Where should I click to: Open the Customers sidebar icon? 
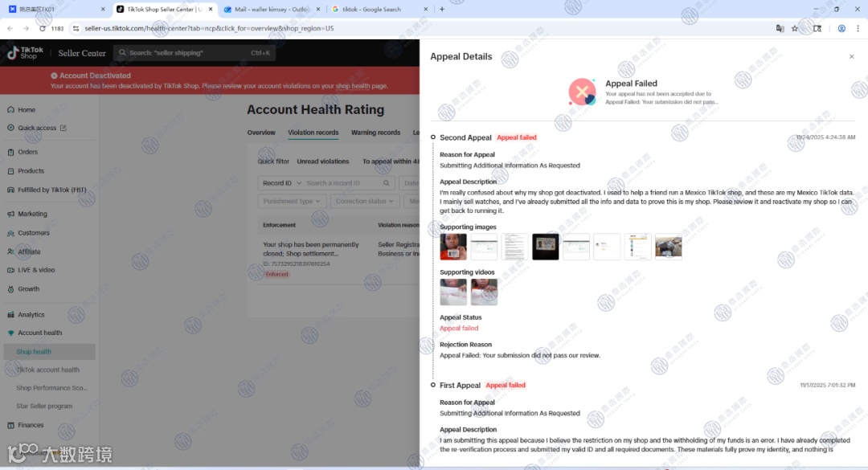10,233
